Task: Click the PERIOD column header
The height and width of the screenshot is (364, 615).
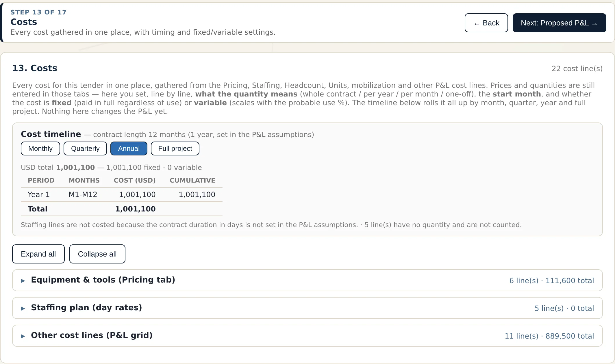Action: [41, 180]
